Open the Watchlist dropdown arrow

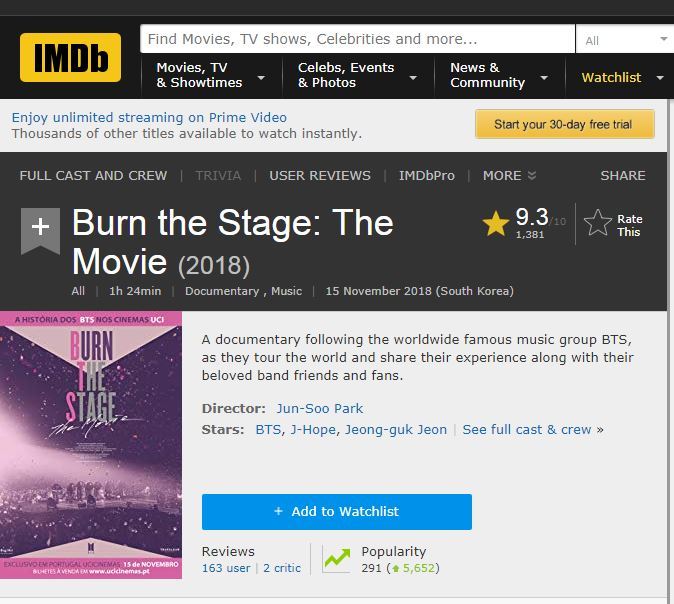(x=660, y=78)
